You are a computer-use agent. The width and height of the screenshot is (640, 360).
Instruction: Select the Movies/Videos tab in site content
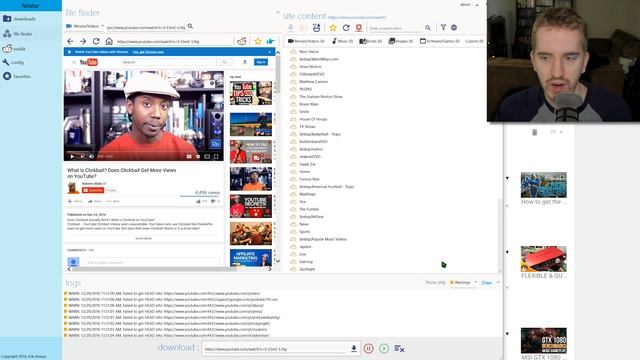pyautogui.click(x=306, y=41)
